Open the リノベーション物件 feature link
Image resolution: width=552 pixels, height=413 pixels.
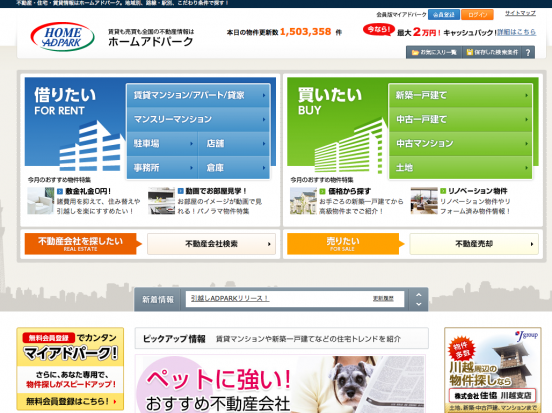477,191
